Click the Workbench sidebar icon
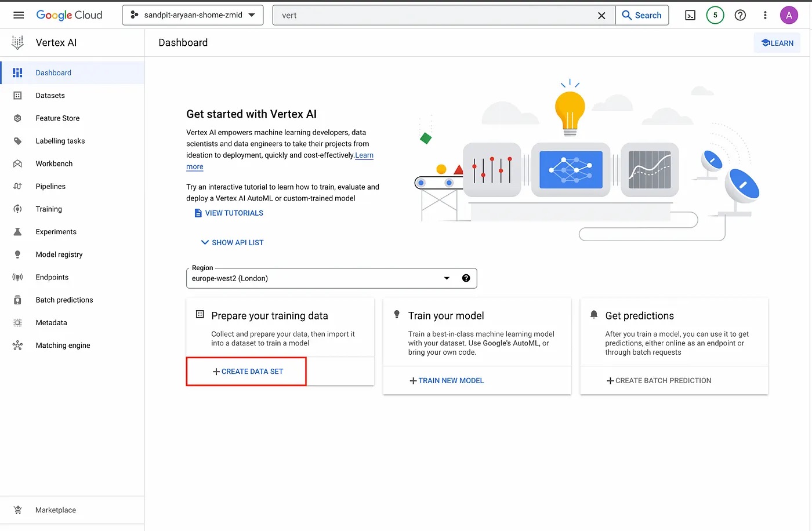This screenshot has height=531, width=812. [17, 163]
